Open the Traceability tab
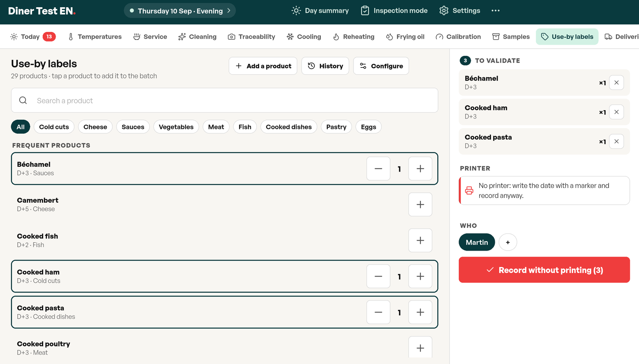The image size is (639, 364). (x=252, y=37)
